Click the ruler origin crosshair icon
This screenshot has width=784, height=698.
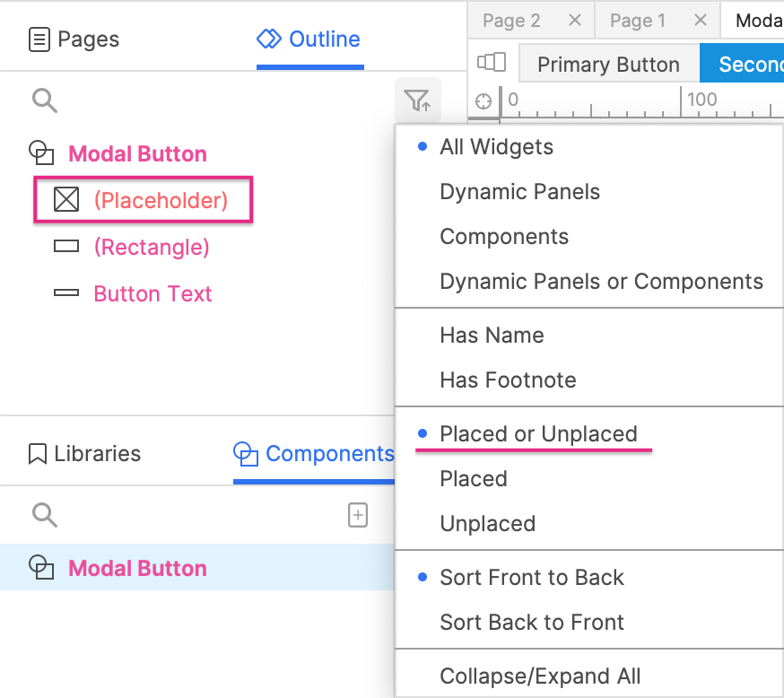483,101
